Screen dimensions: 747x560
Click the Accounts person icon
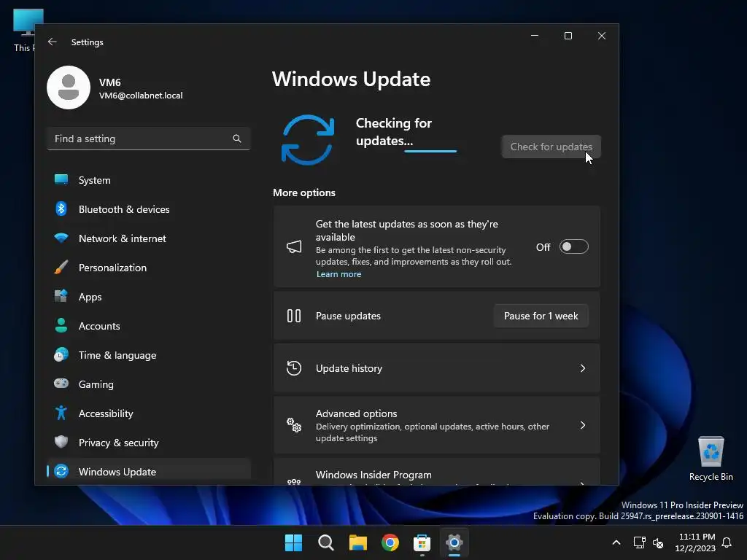pyautogui.click(x=61, y=325)
